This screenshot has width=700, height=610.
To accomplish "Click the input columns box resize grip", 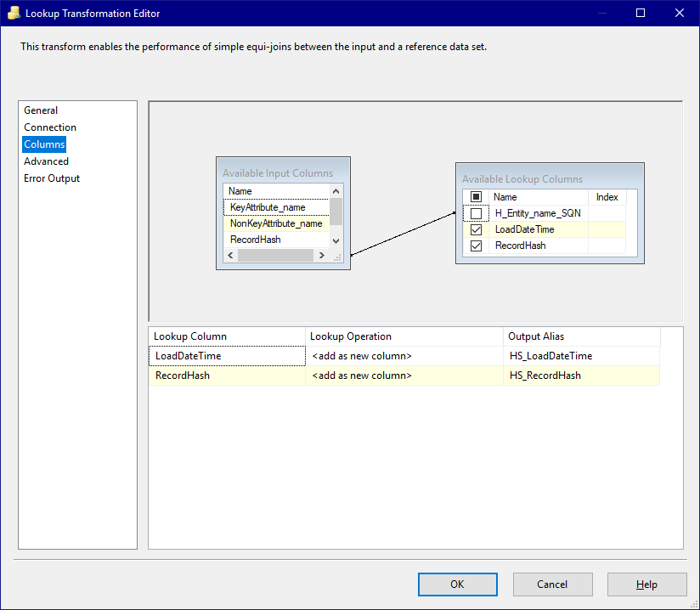I will point(337,257).
